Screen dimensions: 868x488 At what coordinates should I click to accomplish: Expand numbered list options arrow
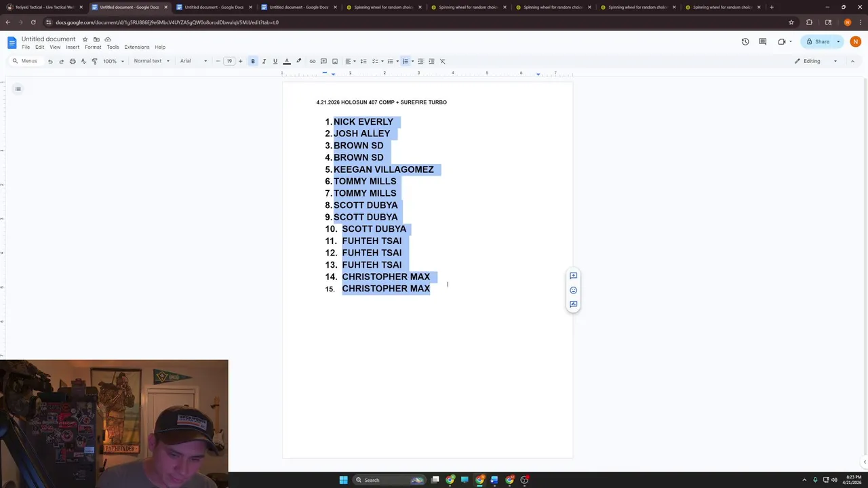[x=412, y=61]
